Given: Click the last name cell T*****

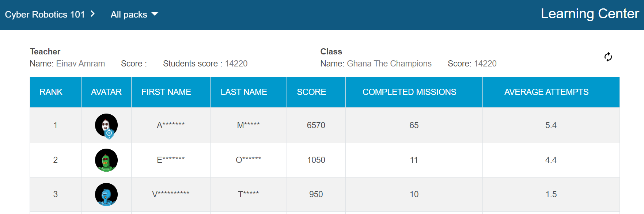Looking at the screenshot, I should 249,194.
